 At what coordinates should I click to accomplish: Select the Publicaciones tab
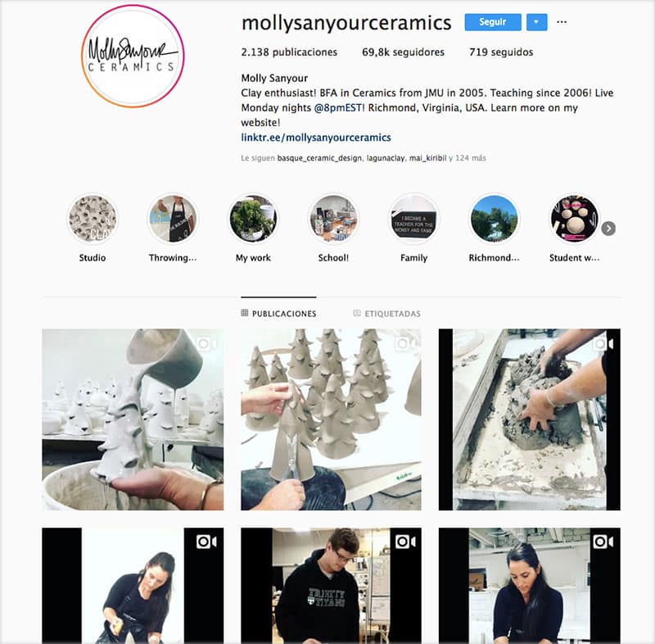pyautogui.click(x=278, y=314)
